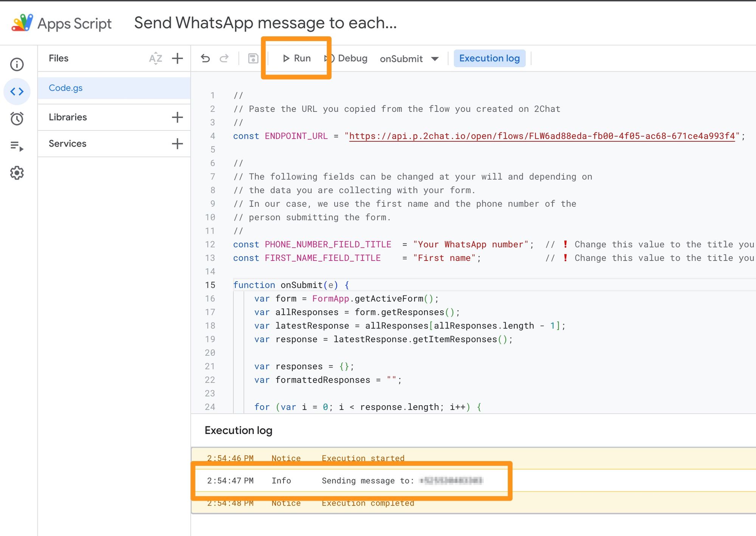Click the 2:54:47 PM timestamp
The height and width of the screenshot is (536, 756).
(230, 480)
